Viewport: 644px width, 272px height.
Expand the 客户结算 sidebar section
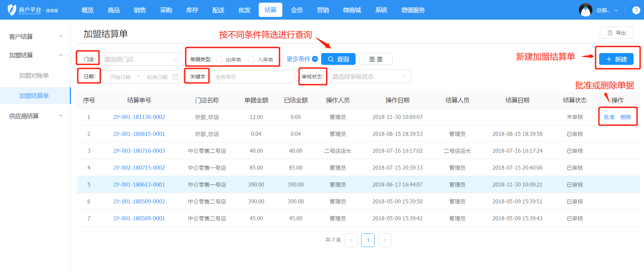pyautogui.click(x=35, y=36)
